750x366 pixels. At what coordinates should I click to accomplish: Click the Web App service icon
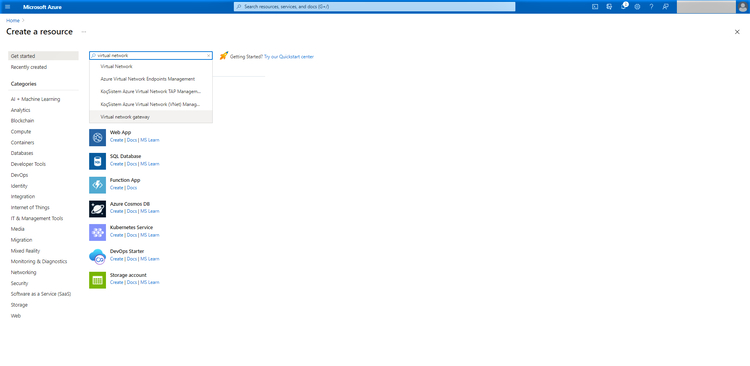tap(98, 138)
